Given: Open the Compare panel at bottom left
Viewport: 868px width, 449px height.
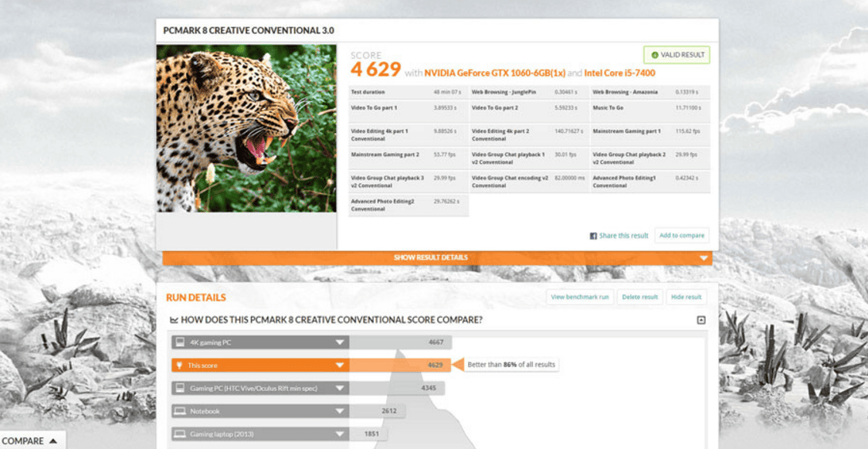Looking at the screenshot, I should pyautogui.click(x=29, y=440).
